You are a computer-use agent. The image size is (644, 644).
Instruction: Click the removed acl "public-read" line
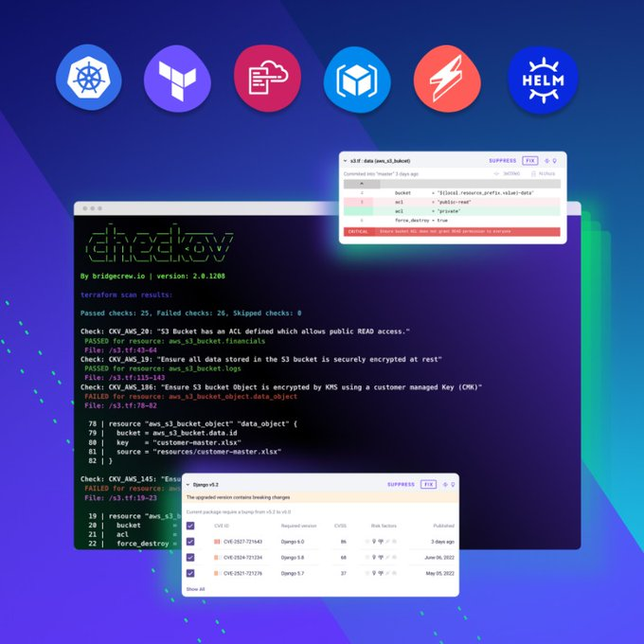click(x=452, y=202)
